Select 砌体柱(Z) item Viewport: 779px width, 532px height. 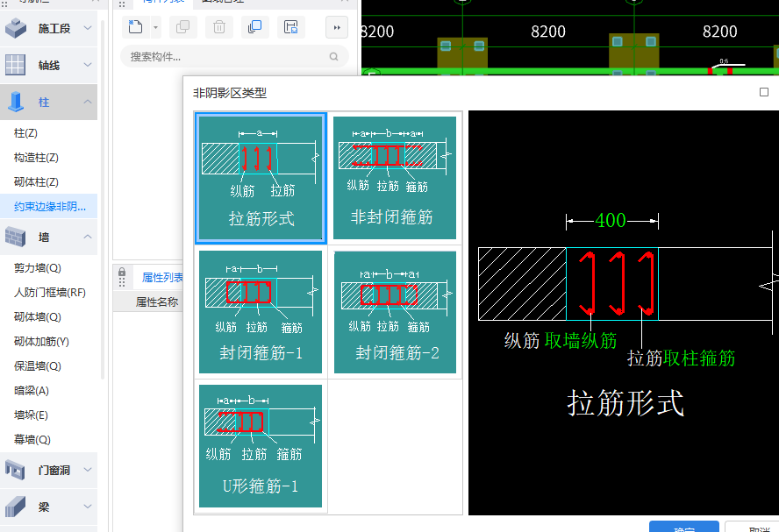[36, 182]
